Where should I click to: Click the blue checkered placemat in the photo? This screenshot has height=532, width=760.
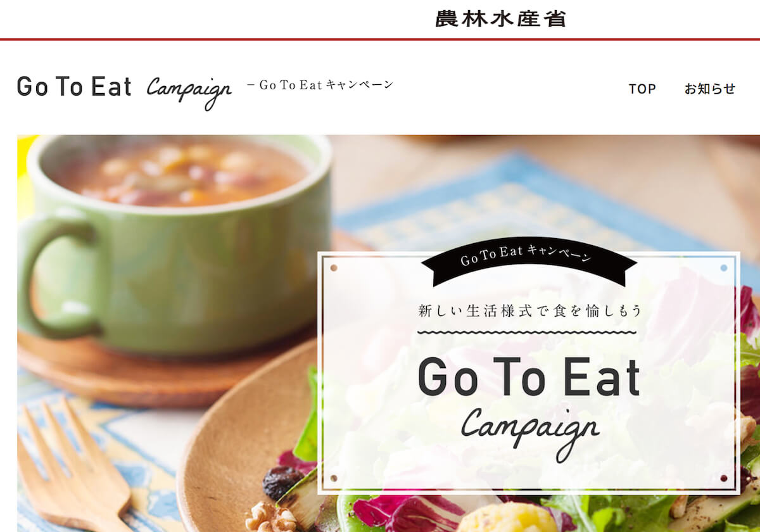507,203
